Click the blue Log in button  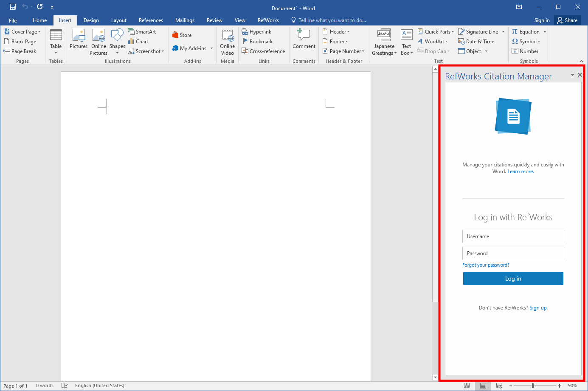tap(513, 278)
